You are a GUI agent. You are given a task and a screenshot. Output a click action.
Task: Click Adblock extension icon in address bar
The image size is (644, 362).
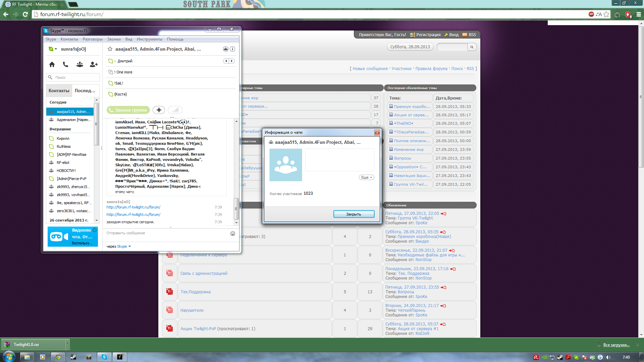591,14
